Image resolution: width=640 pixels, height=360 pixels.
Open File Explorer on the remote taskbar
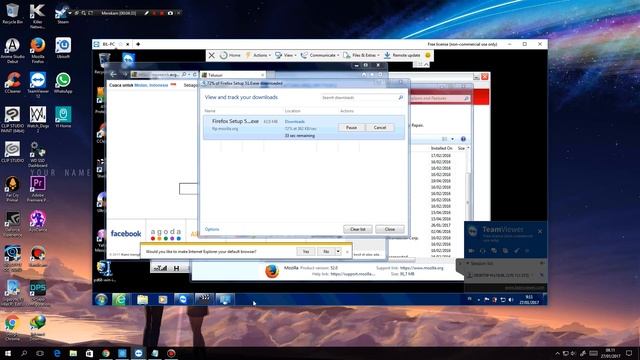click(142, 299)
